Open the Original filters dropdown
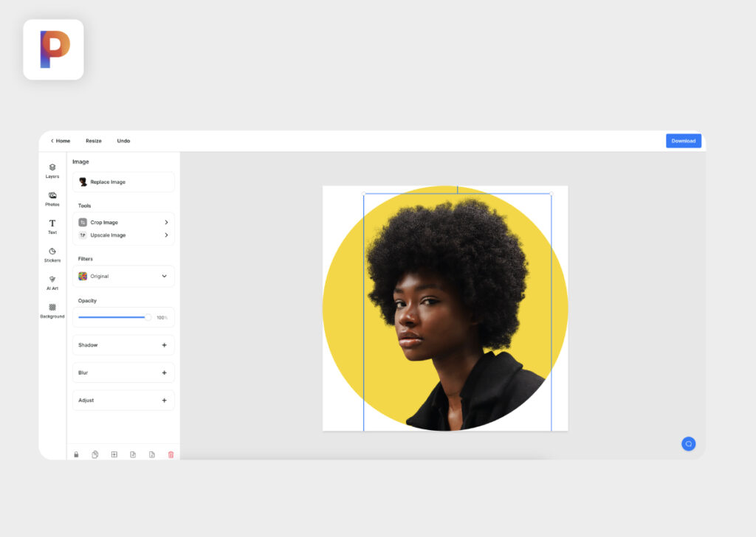Viewport: 756px width, 537px height. pyautogui.click(x=123, y=276)
